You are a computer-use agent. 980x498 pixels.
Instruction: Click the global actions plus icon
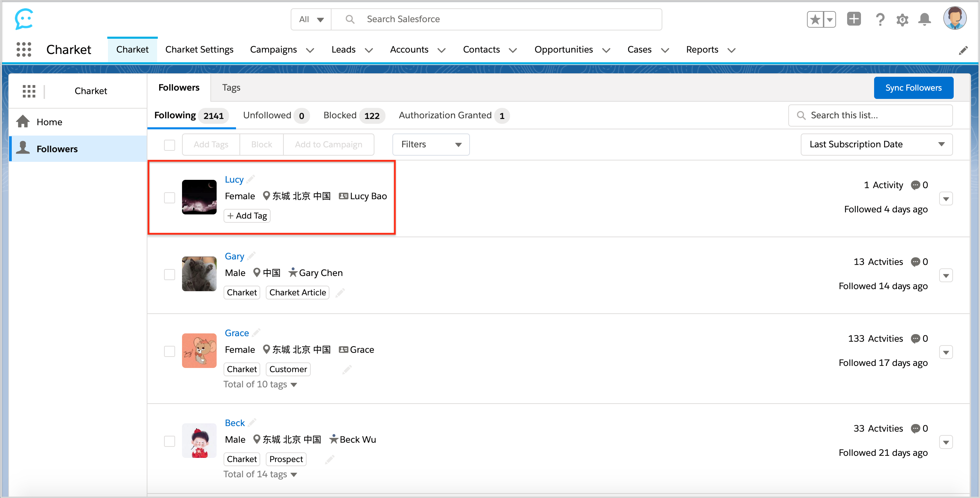pyautogui.click(x=854, y=19)
